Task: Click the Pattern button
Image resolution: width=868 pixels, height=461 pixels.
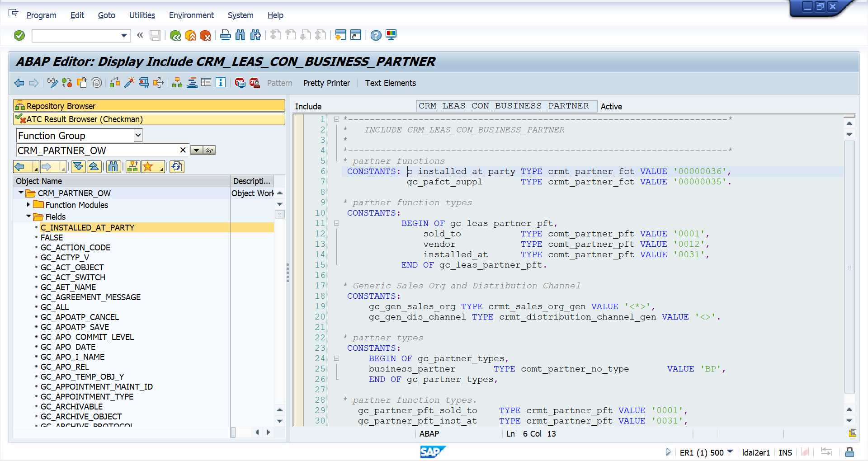Action: click(x=279, y=83)
